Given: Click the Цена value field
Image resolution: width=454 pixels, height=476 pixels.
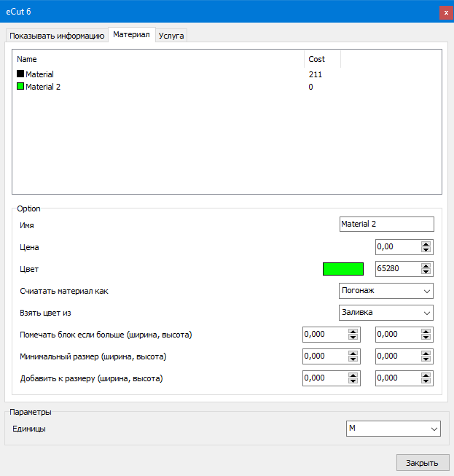Looking at the screenshot, I should 397,247.
